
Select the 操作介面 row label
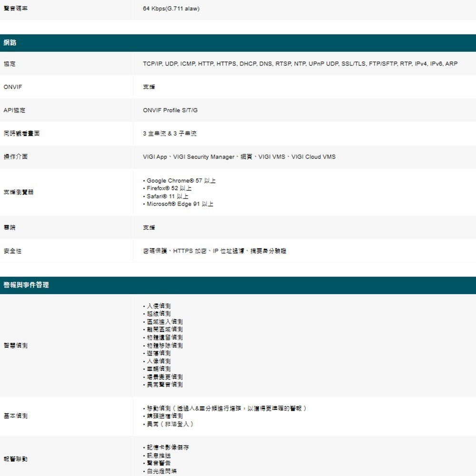pyautogui.click(x=16, y=157)
